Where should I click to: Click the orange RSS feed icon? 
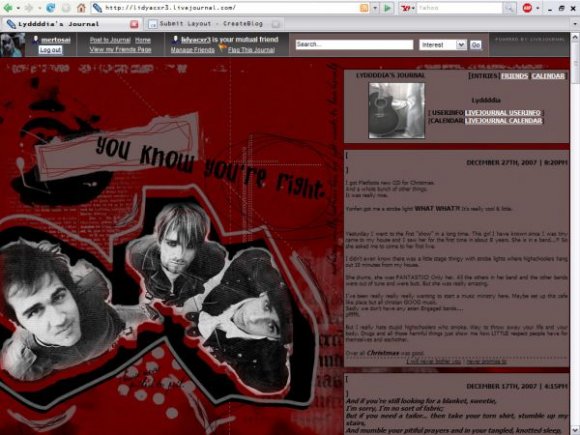(x=364, y=8)
